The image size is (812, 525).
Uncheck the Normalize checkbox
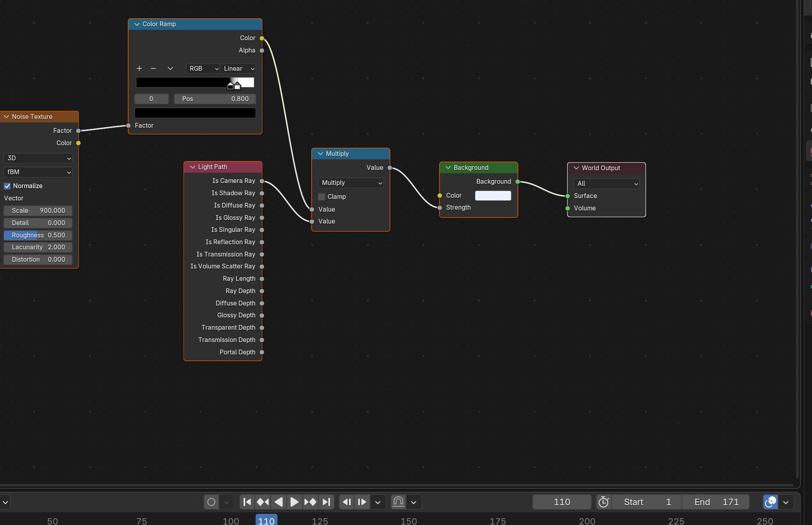[x=8, y=186]
